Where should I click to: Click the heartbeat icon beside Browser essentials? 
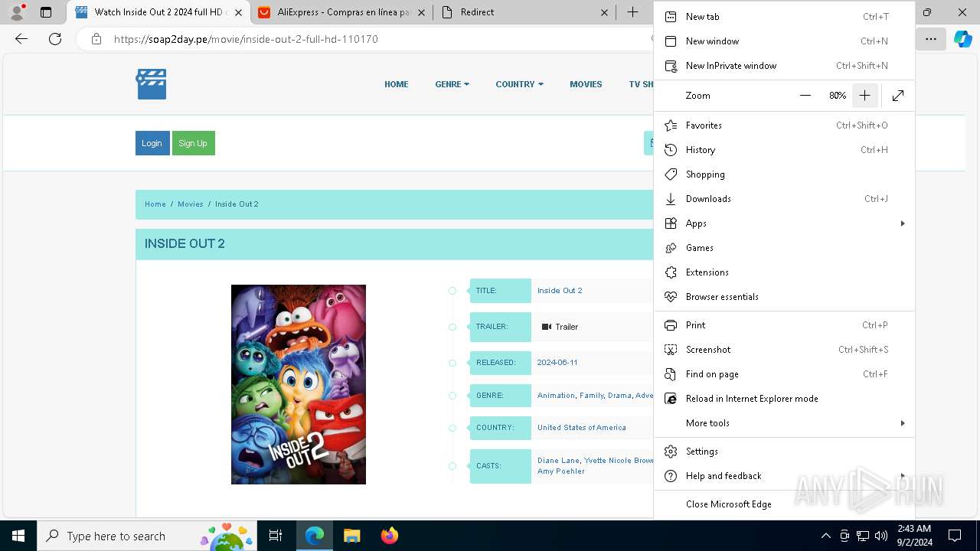click(671, 297)
